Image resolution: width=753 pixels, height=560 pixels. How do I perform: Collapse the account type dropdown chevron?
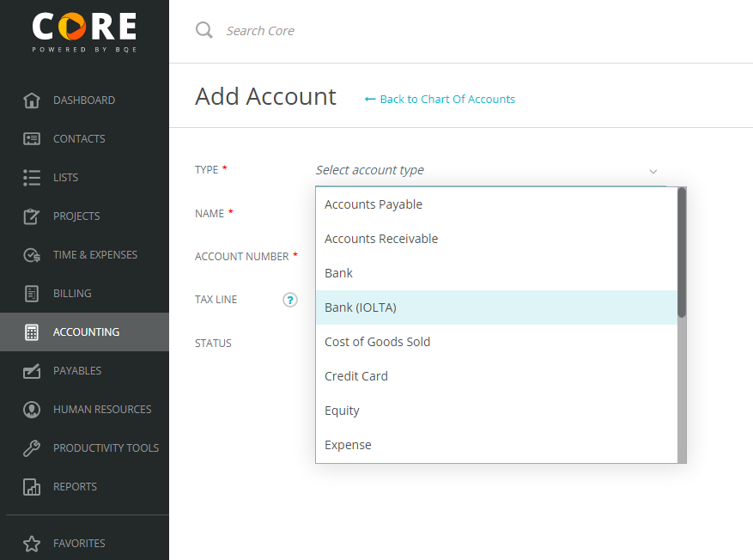pos(653,172)
